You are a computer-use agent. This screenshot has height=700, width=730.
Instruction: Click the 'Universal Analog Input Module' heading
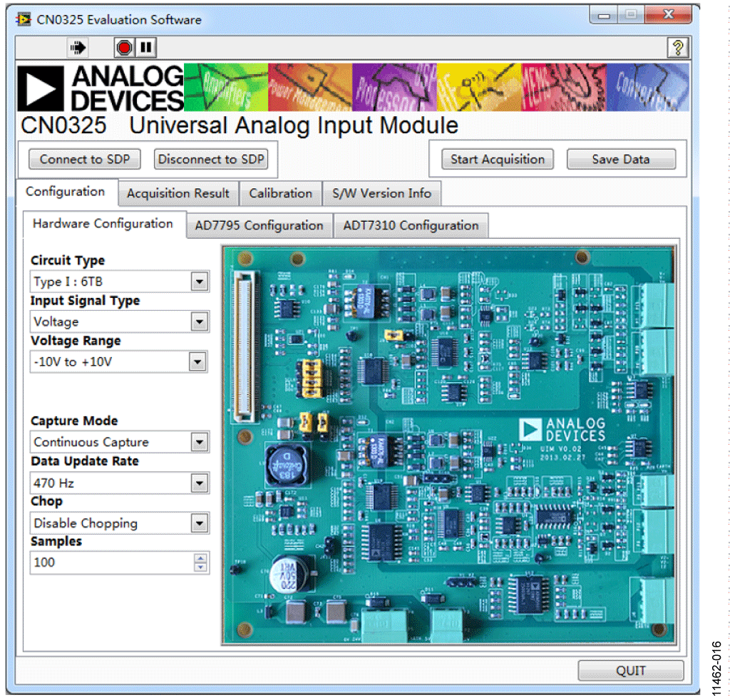point(294,125)
